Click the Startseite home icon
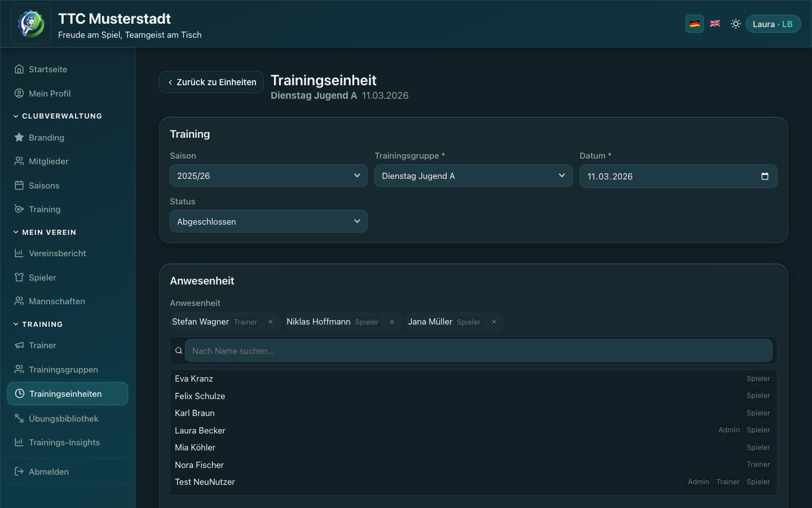Image resolution: width=812 pixels, height=508 pixels. click(19, 69)
